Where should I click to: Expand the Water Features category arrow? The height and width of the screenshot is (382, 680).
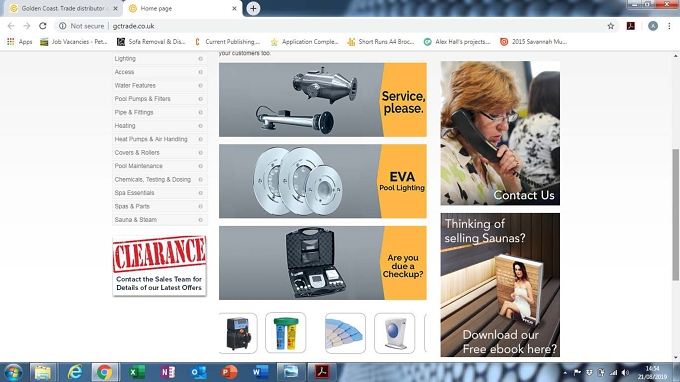tap(200, 85)
